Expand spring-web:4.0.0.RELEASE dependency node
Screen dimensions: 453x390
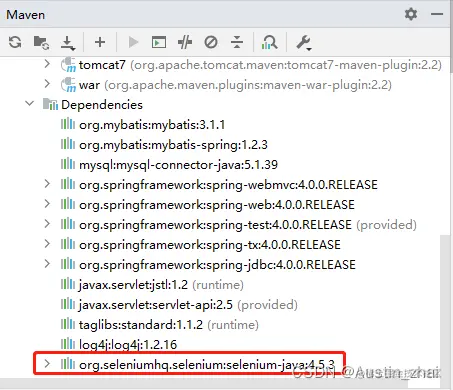click(47, 204)
